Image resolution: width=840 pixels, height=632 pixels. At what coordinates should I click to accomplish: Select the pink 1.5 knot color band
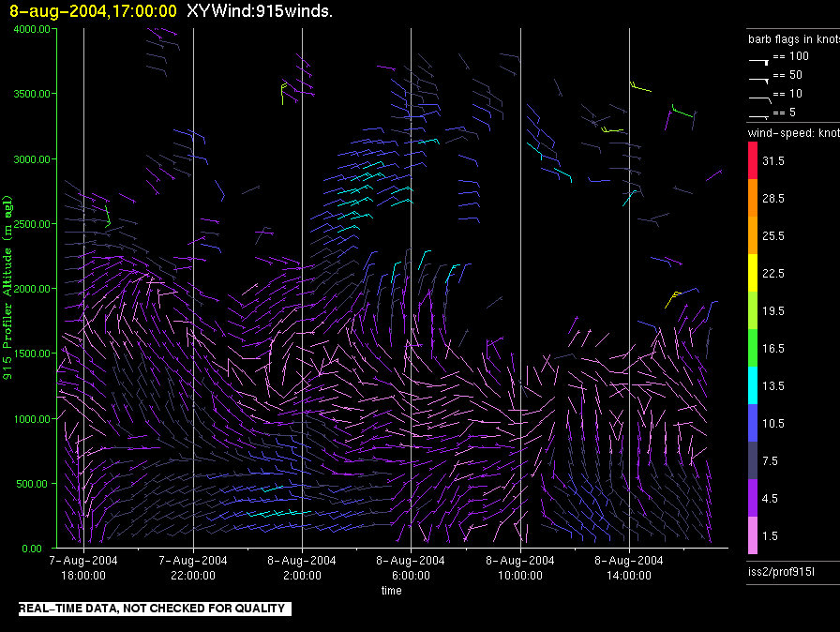point(753,535)
